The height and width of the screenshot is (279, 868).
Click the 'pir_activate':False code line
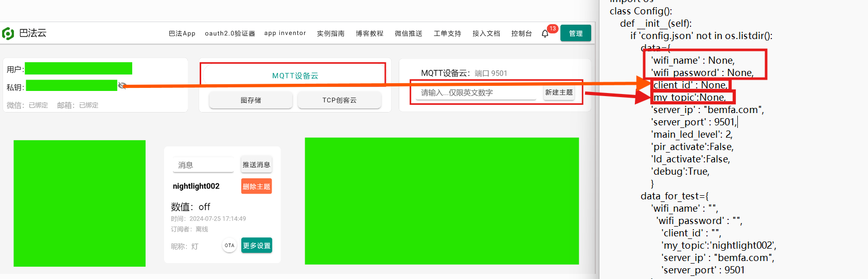point(692,147)
